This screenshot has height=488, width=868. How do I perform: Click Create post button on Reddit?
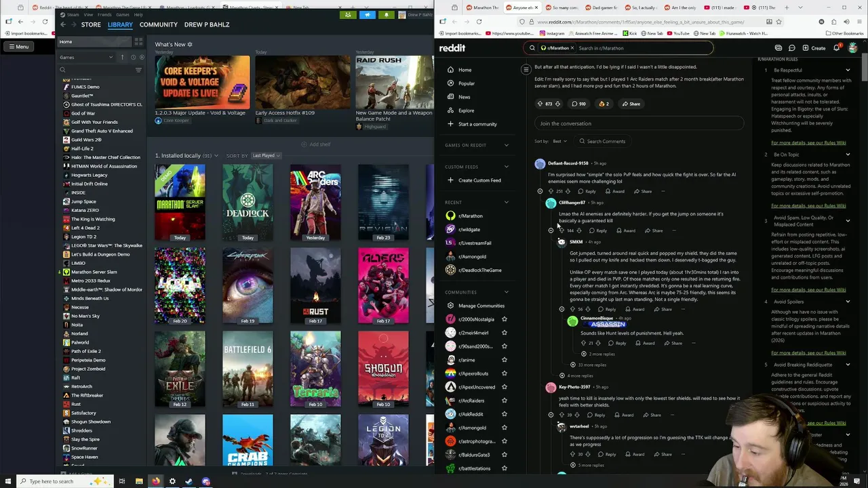814,48
